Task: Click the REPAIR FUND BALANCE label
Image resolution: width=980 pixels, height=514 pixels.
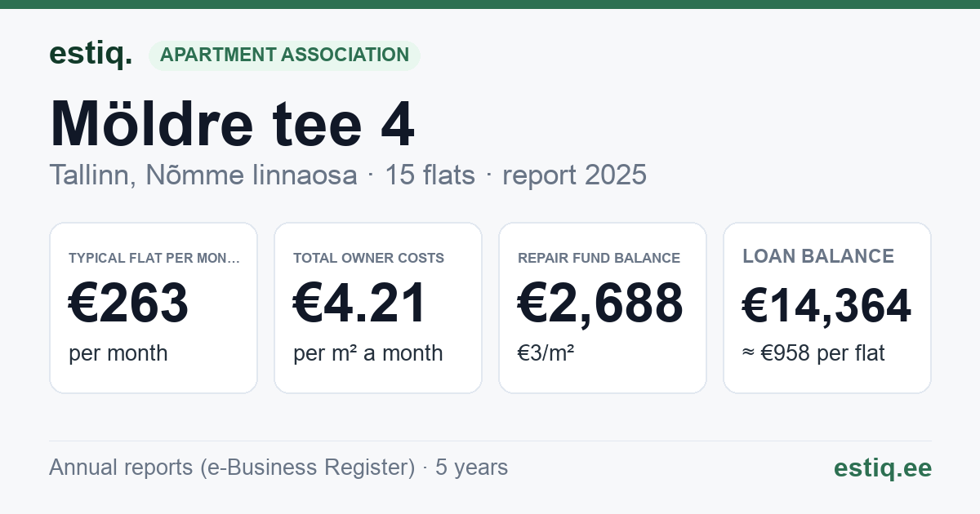Action: pyautogui.click(x=599, y=258)
